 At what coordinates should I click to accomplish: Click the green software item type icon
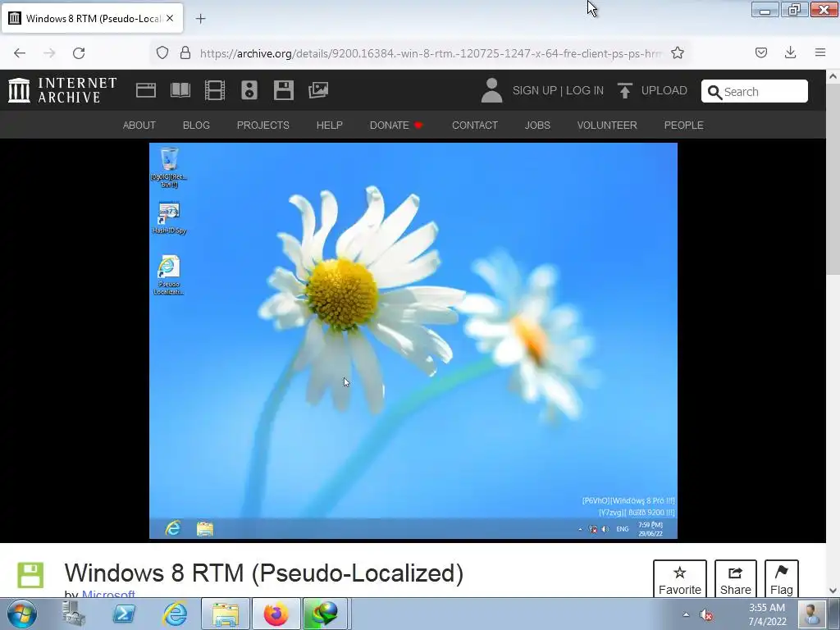30,575
